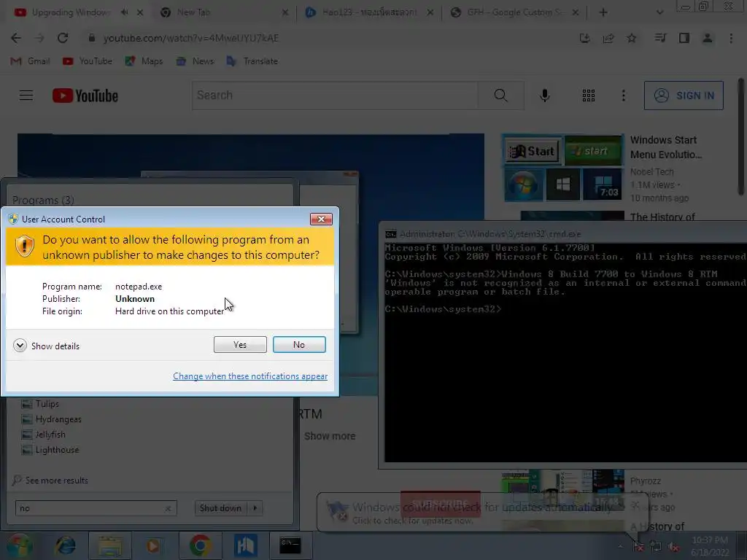Viewport: 747px width, 560px height.
Task: Open Chrome three-dot menu
Action: point(731,38)
